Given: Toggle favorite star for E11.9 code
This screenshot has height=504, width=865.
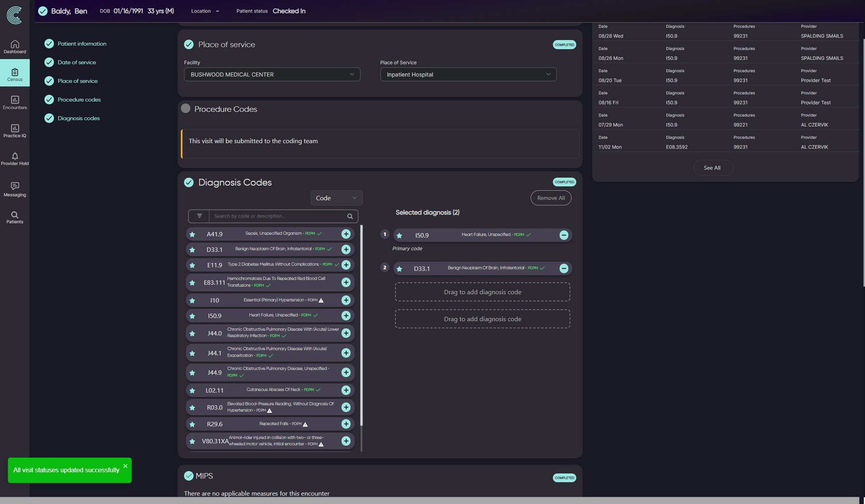Looking at the screenshot, I should [192, 265].
